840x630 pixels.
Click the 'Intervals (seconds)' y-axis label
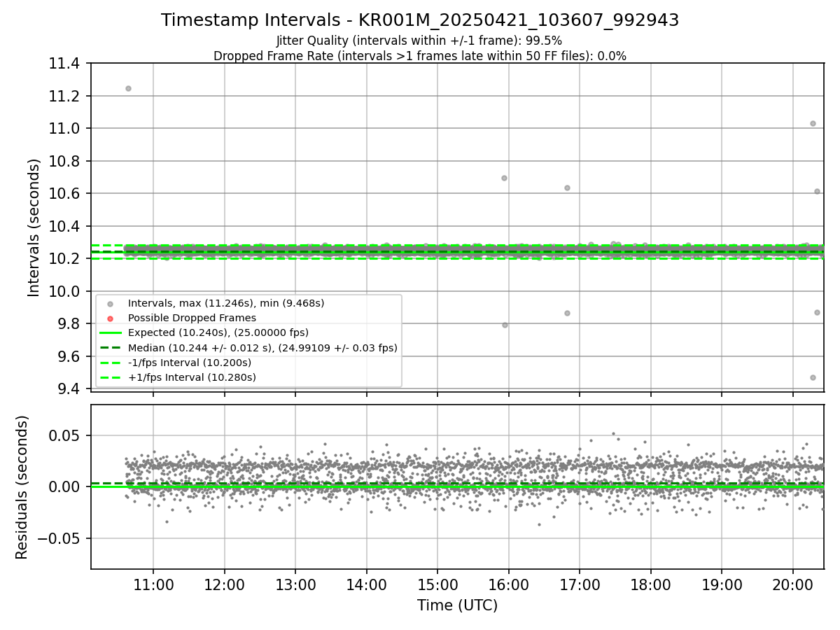(34, 227)
